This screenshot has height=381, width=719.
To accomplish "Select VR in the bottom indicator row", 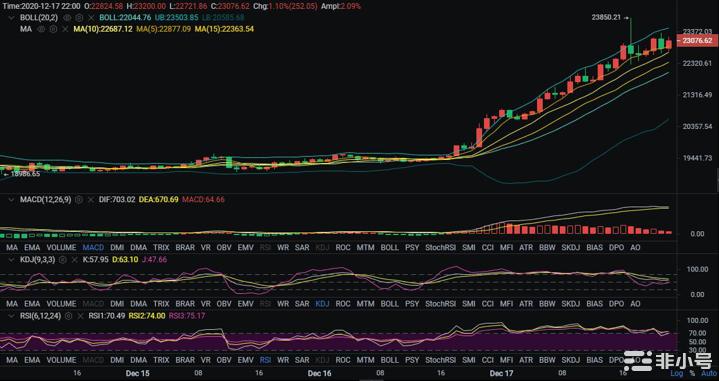I will [x=206, y=360].
